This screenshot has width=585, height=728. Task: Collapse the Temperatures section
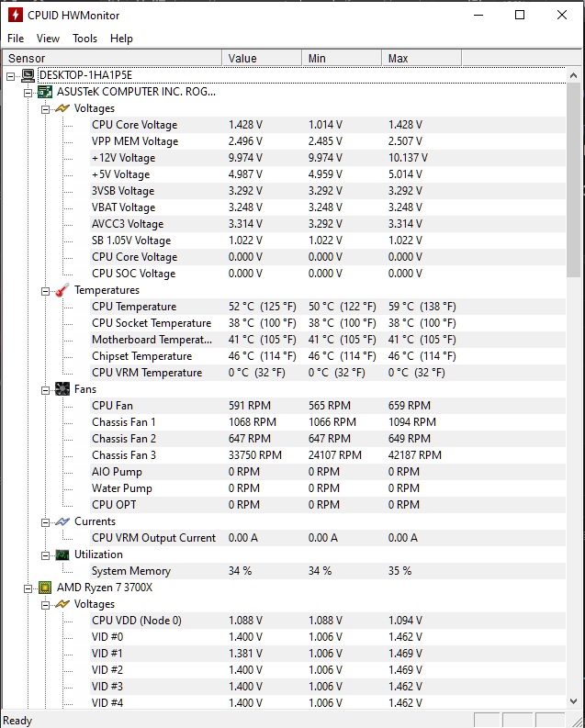[x=46, y=291]
